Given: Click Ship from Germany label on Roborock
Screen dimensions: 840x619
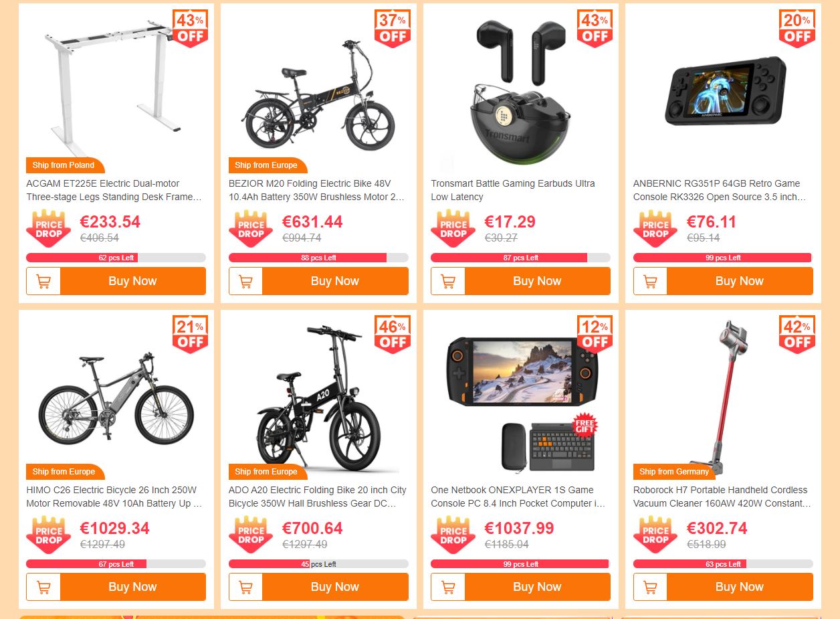Looking at the screenshot, I should (x=673, y=472).
